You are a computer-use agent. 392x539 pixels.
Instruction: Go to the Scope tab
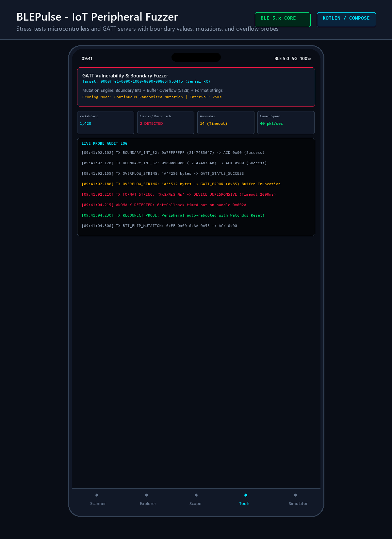click(195, 499)
